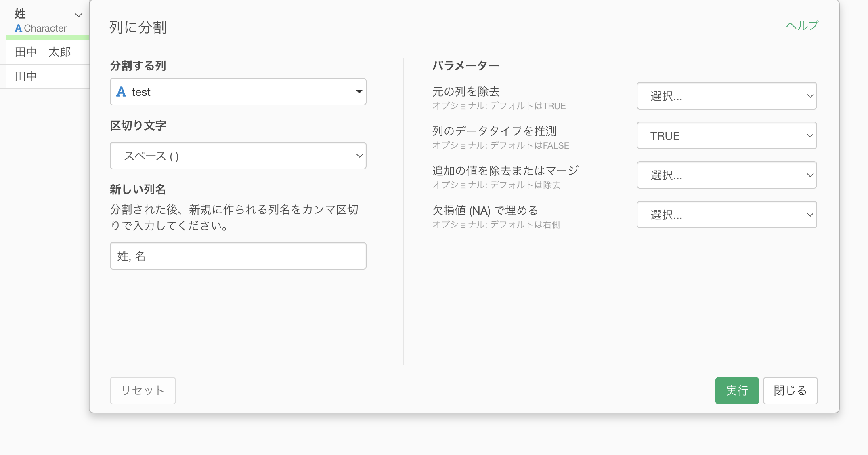The image size is (868, 455).
Task: Open the 追加の値を除去またはマージ dropdown
Action: tap(726, 175)
